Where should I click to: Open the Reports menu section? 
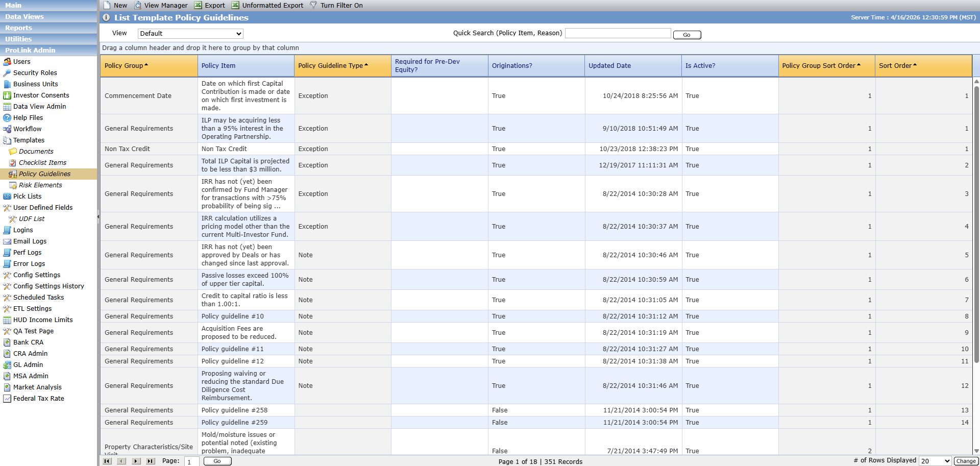(48, 28)
